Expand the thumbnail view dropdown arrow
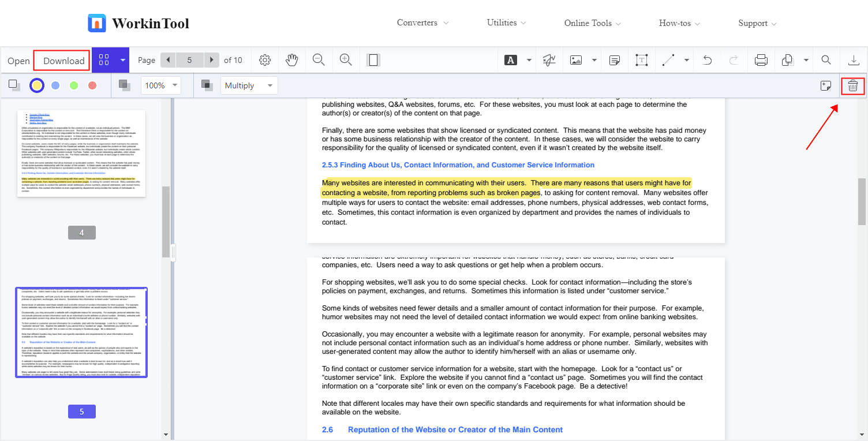Screen dimensions: 868x441 pyautogui.click(x=123, y=60)
